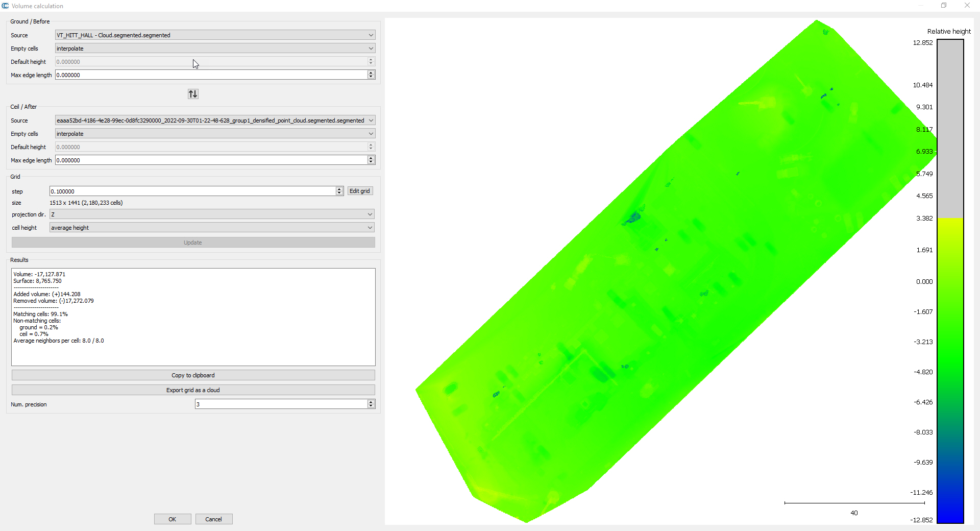Viewport: 980px width, 531px height.
Task: Click the swap Ground and Ceil arrows icon
Action: click(193, 94)
